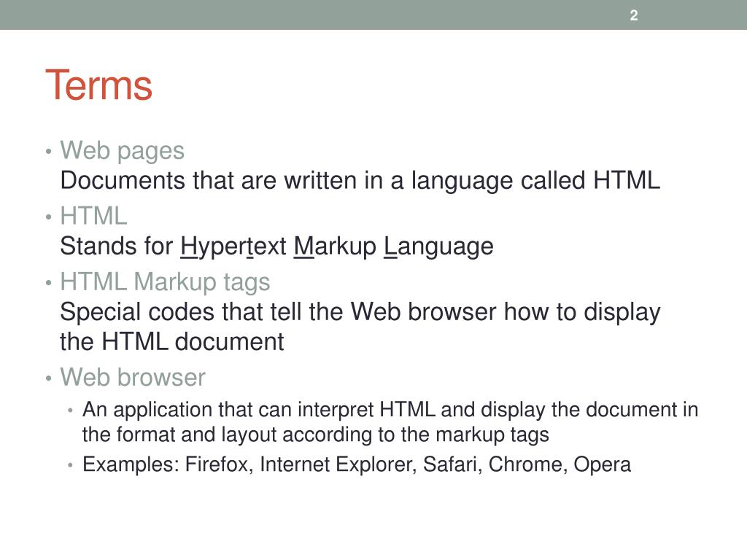Click the line "Stands for Hypertext Markup Language"

[276, 246]
